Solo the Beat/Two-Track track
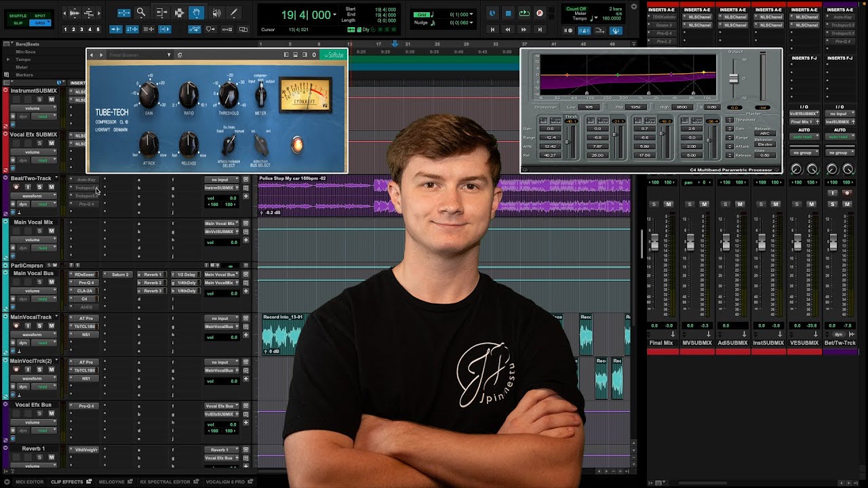868x488 pixels. tap(39, 187)
